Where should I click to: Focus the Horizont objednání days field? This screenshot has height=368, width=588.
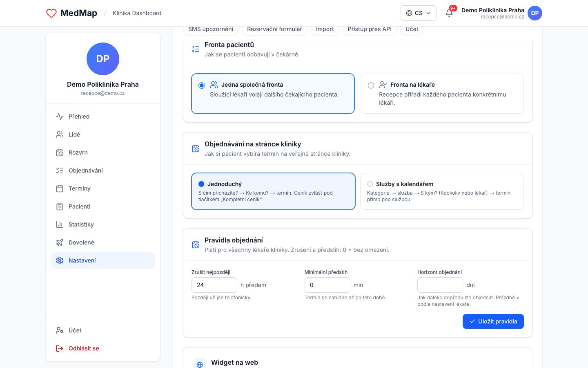440,285
